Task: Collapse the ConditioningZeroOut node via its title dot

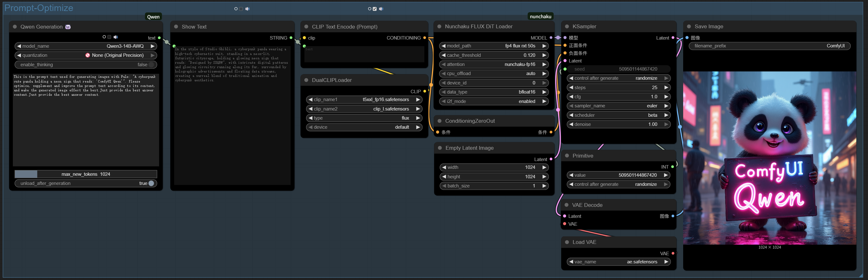Action: point(439,121)
